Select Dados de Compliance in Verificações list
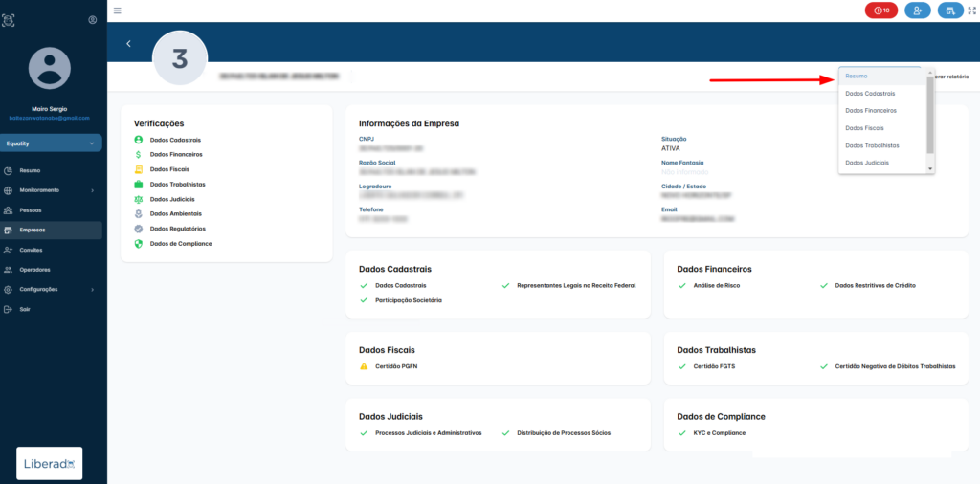The height and width of the screenshot is (484, 980). (181, 244)
